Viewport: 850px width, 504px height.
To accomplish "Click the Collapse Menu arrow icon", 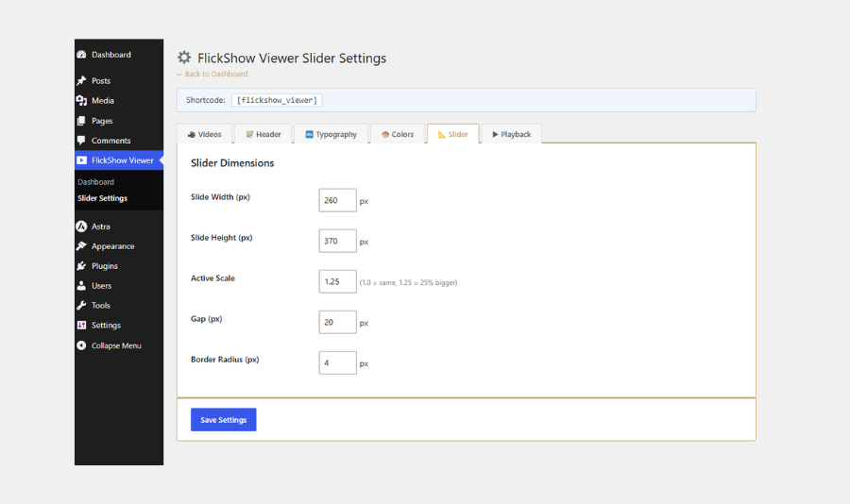I will (x=81, y=345).
